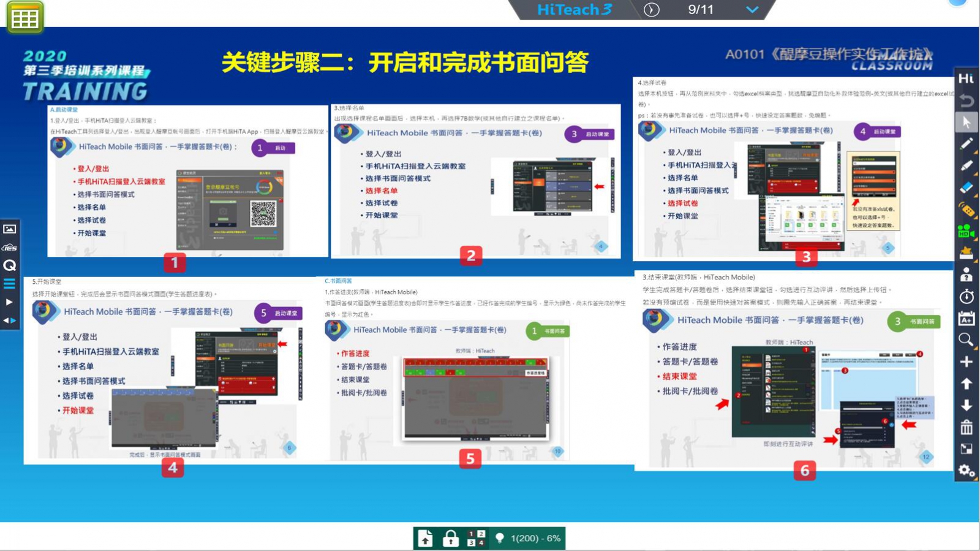Open the blue three-line menu icon

(10, 284)
